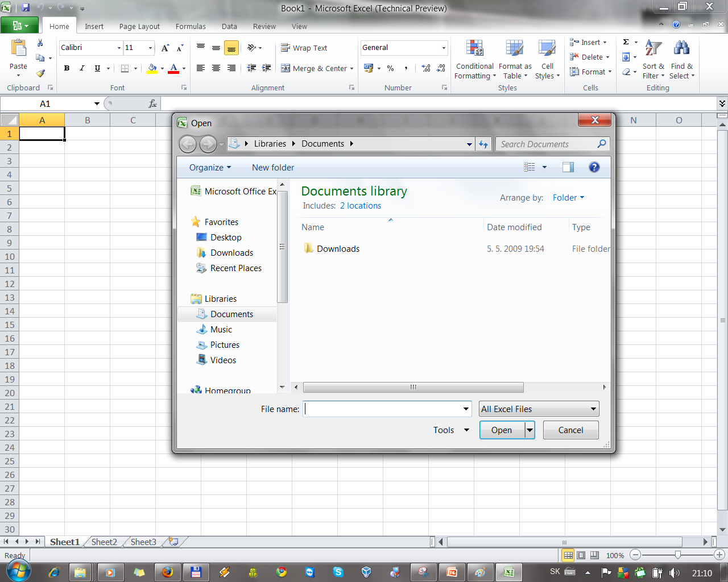Click the Refresh icon beside address bar
The width and height of the screenshot is (728, 582).
(483, 144)
